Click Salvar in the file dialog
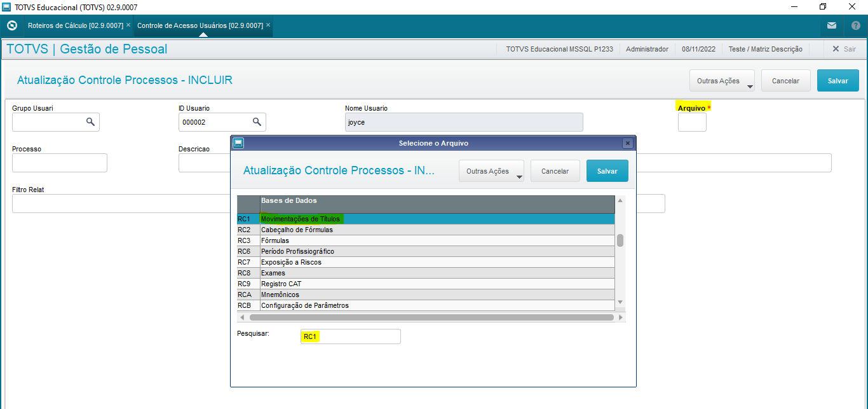The height and width of the screenshot is (409, 868). coord(607,171)
